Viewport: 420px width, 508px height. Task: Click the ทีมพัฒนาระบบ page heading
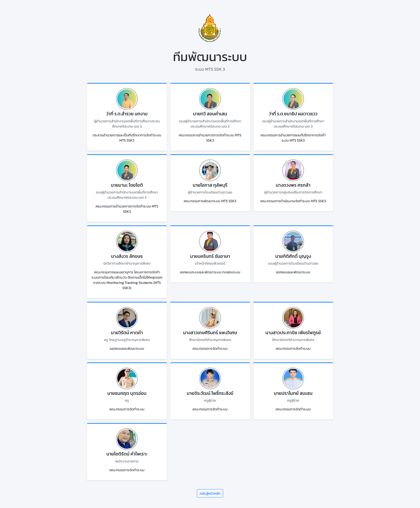[210, 57]
